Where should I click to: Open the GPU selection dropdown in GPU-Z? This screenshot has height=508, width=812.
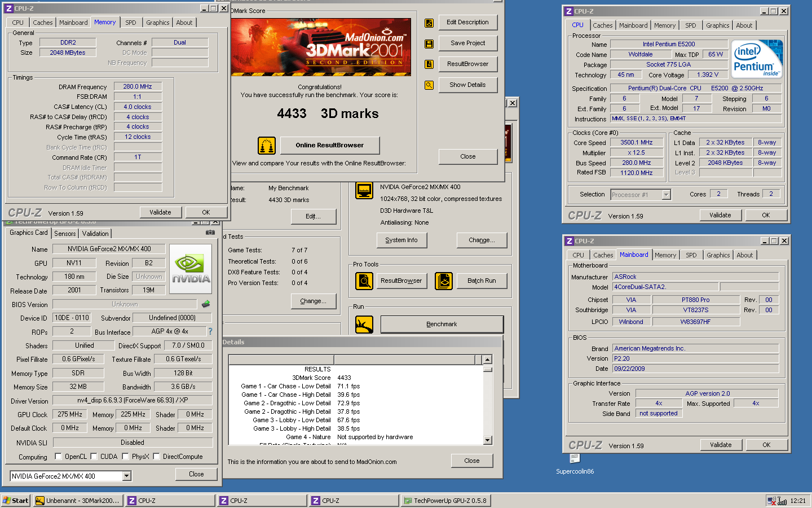pyautogui.click(x=127, y=476)
